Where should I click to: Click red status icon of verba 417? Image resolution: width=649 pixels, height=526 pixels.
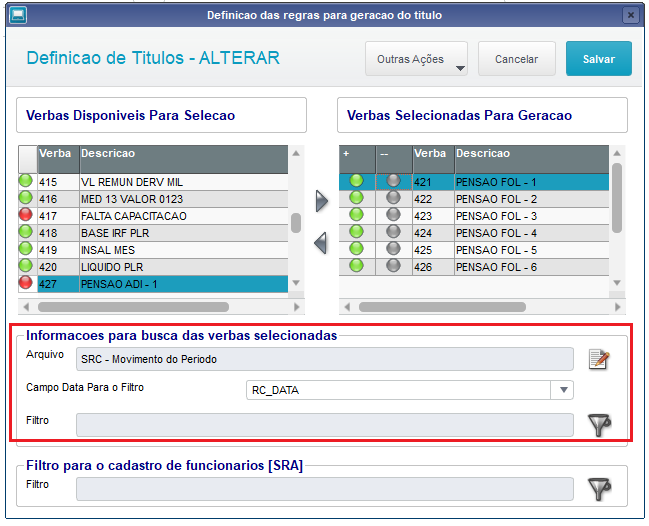pyautogui.click(x=26, y=215)
